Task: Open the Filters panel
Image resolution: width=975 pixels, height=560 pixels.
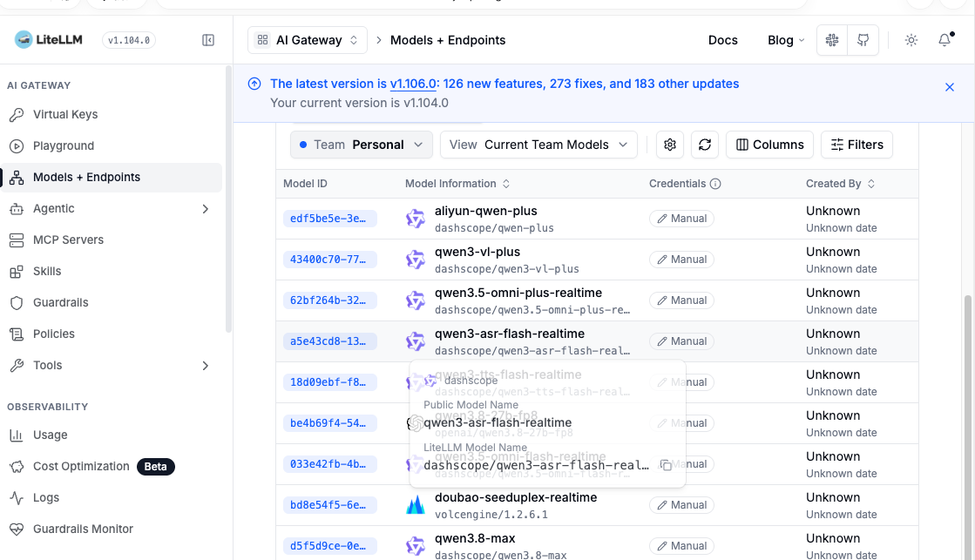Action: (857, 145)
